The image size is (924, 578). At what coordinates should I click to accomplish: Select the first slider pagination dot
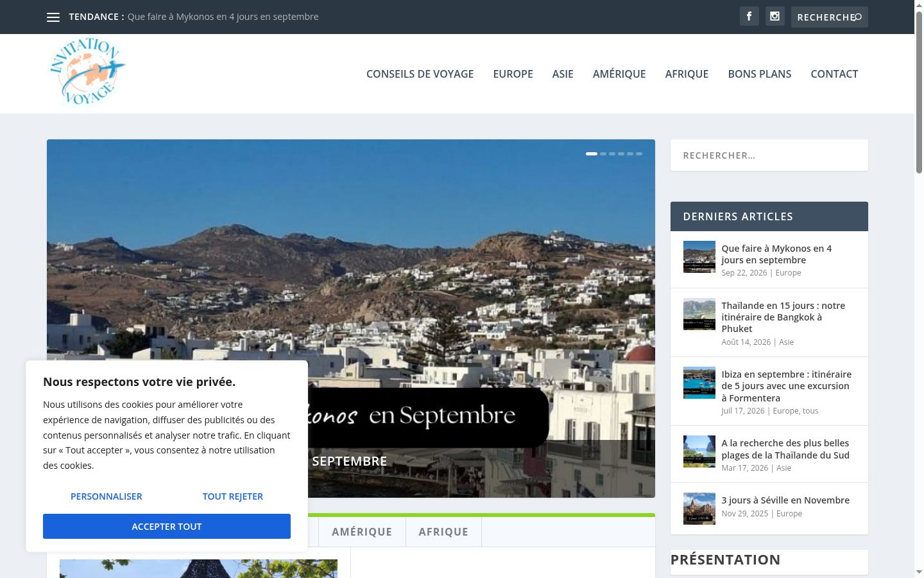(592, 154)
